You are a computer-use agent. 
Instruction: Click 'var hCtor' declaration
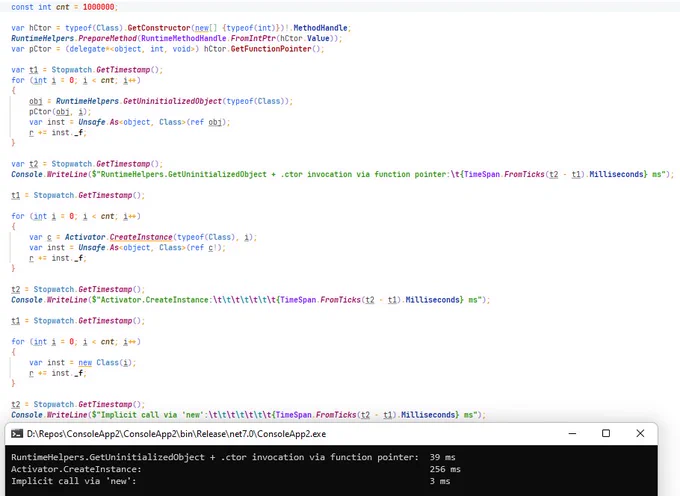(x=31, y=28)
